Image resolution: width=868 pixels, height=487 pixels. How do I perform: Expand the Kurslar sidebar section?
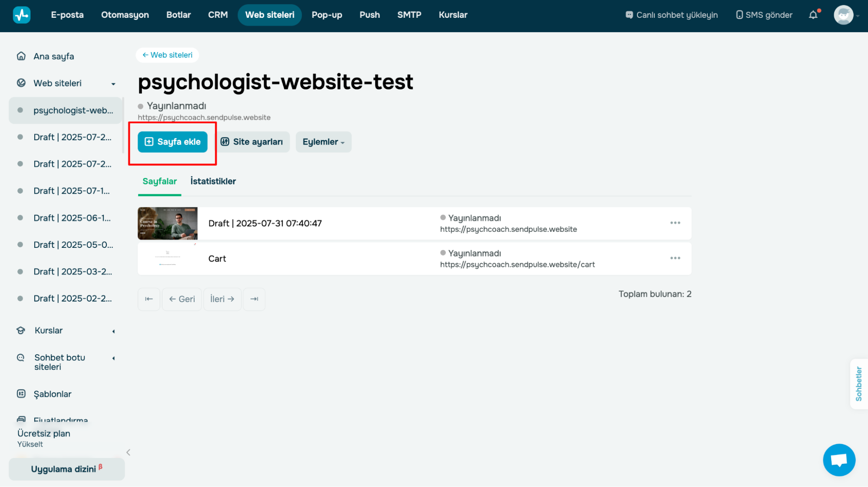tap(113, 330)
